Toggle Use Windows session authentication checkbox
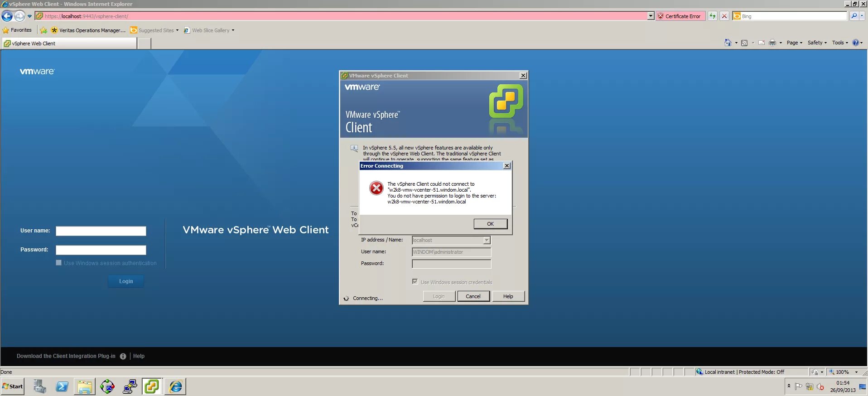 coord(59,263)
